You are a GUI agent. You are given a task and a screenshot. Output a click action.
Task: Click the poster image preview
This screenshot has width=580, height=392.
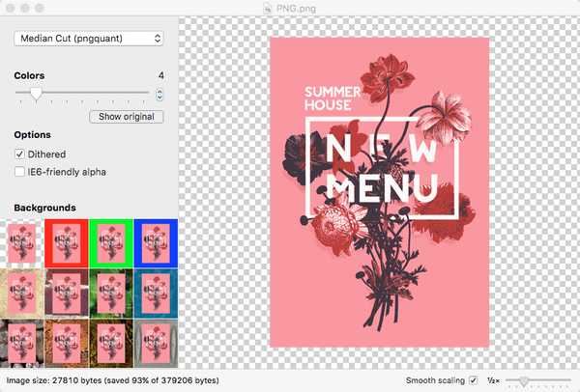(x=381, y=192)
